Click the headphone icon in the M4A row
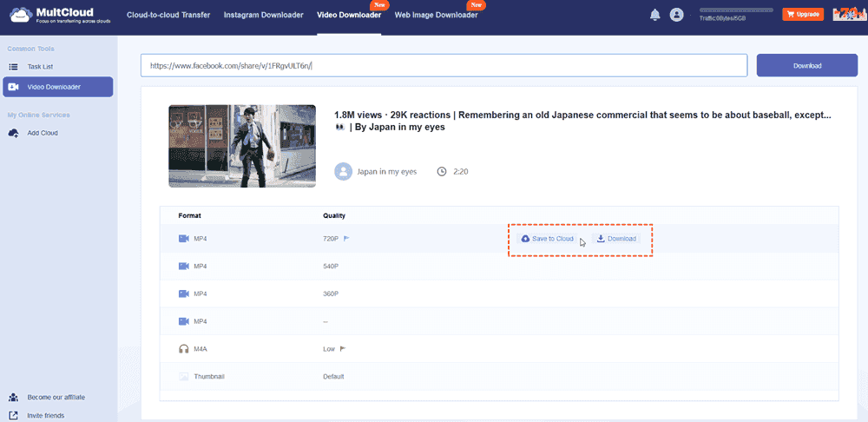Viewport: 868px width, 422px height. click(184, 349)
